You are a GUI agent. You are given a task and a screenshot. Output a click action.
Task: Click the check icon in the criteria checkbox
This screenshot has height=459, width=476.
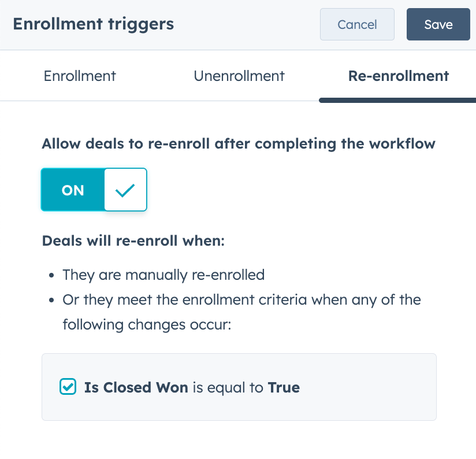pyautogui.click(x=68, y=387)
